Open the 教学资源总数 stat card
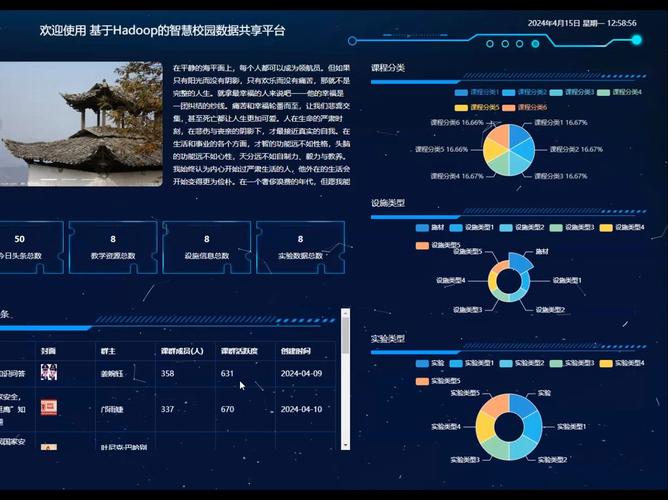 pyautogui.click(x=113, y=247)
